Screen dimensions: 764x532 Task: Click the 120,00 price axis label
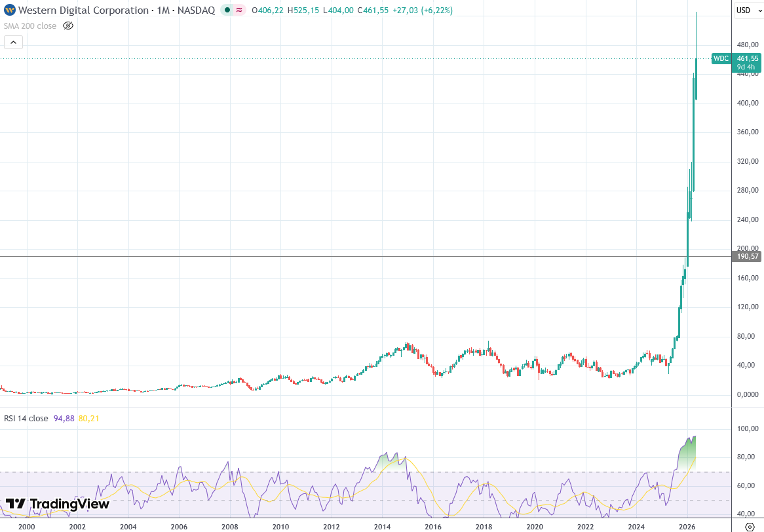click(748, 307)
